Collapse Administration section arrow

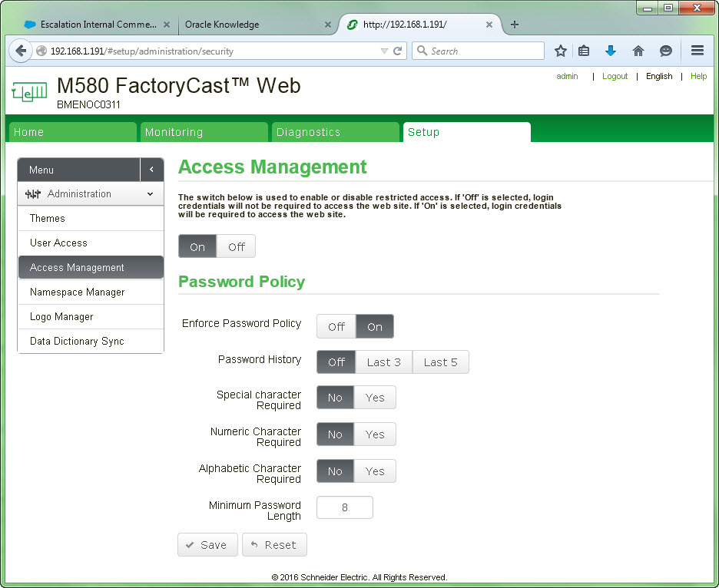coord(150,194)
